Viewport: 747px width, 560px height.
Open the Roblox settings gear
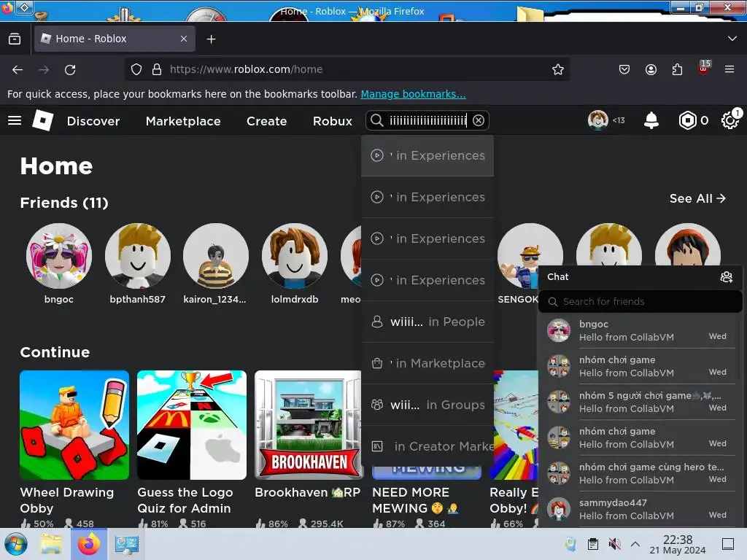[730, 120]
